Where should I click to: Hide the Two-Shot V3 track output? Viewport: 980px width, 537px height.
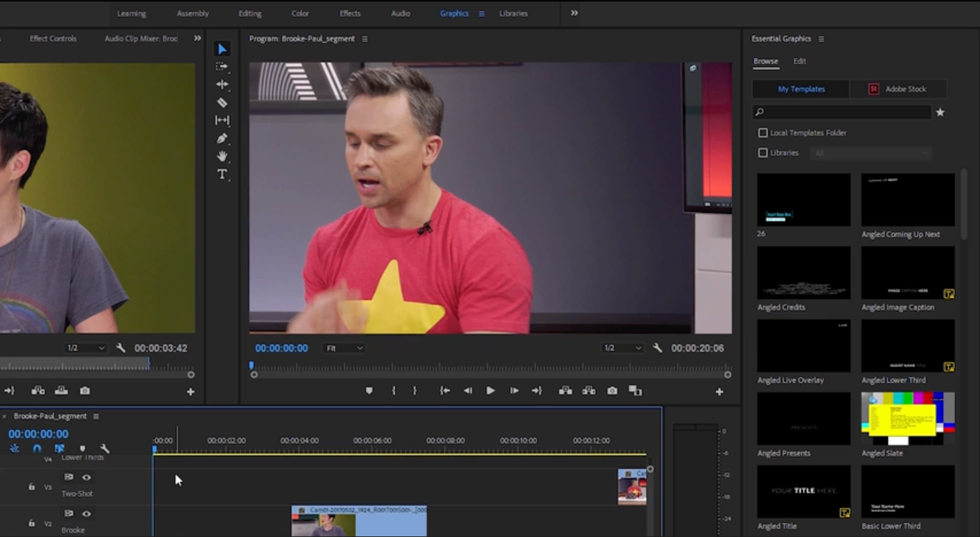(86, 477)
